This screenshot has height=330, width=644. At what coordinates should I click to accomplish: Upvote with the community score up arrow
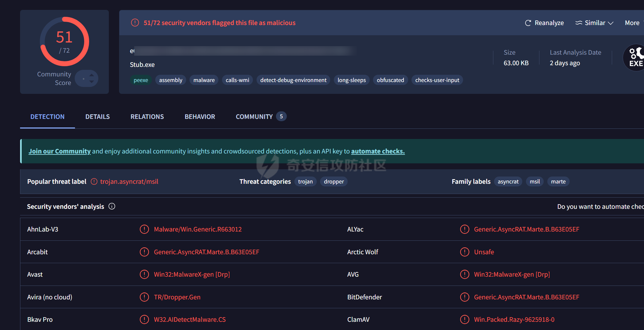pyautogui.click(x=92, y=75)
